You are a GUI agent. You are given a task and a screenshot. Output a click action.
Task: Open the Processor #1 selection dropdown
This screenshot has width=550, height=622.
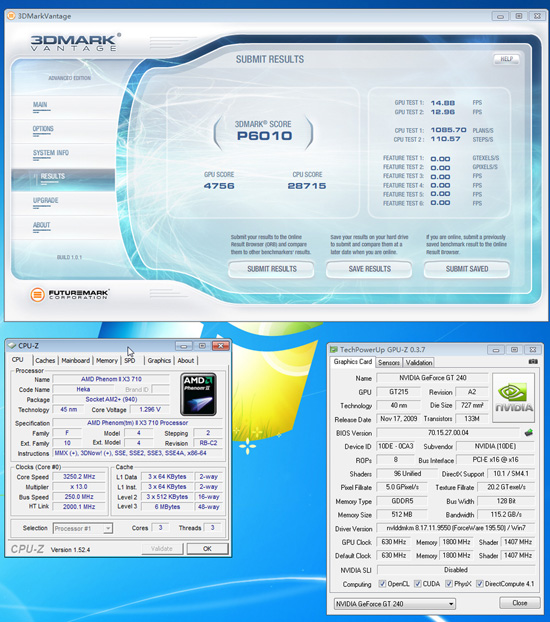point(83,528)
